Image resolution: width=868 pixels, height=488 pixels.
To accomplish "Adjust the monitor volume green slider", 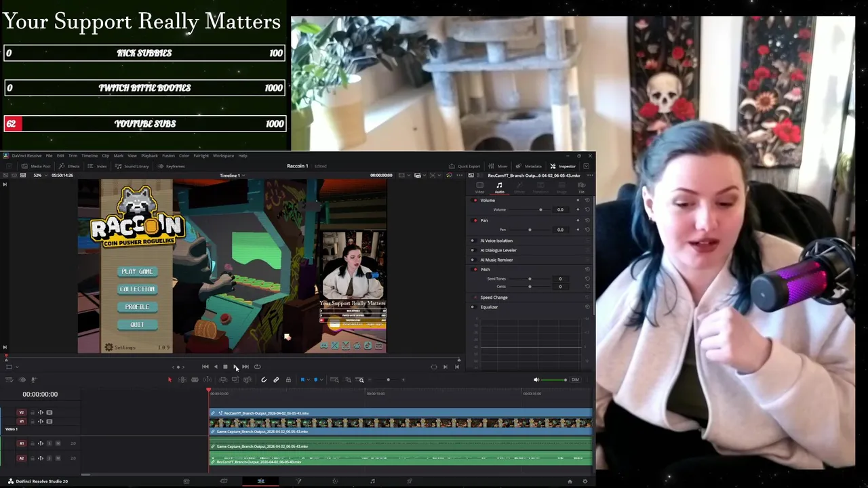I will tap(555, 380).
